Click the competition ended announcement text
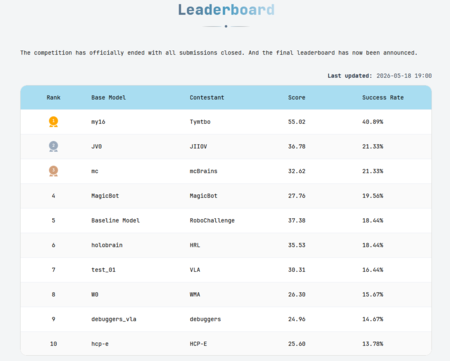 point(219,53)
